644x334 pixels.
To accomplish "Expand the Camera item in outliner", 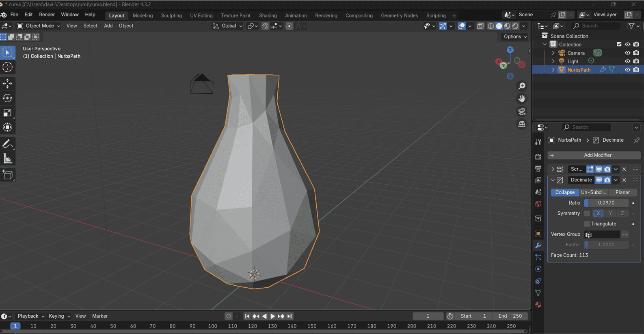I will [x=553, y=53].
